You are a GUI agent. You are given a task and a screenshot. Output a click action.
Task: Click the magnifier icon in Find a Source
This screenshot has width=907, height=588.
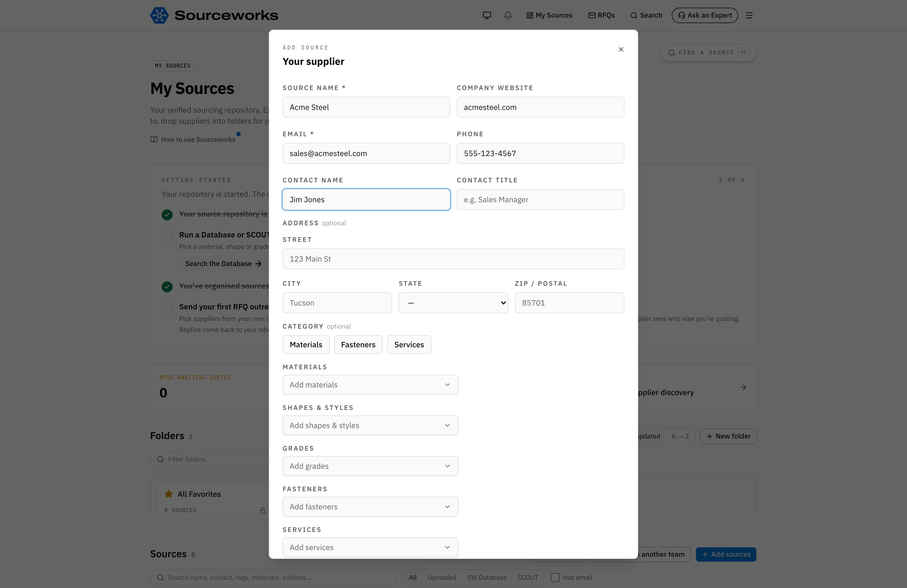[x=671, y=52]
